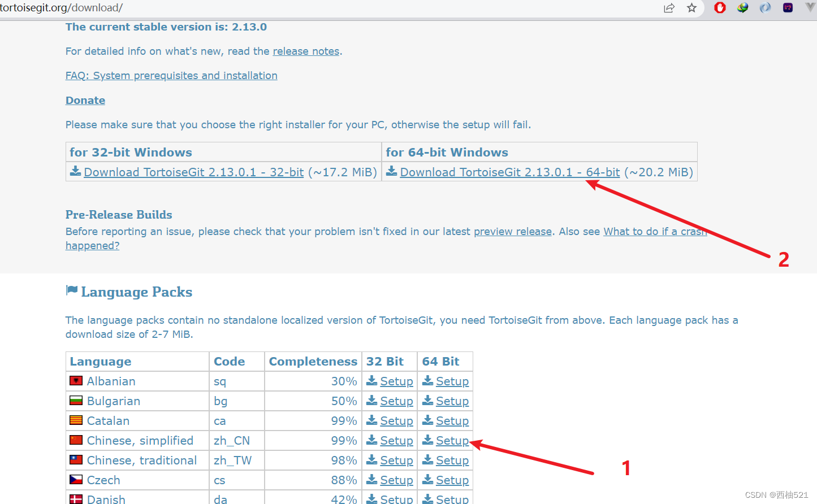Viewport: 817px width, 504px height.
Task: Click Albanian 32 Bit Setup link
Action: click(396, 381)
